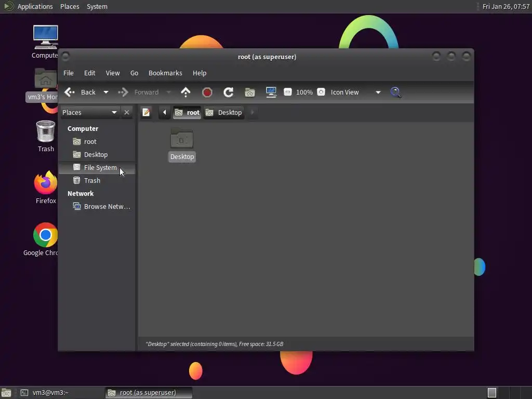Zoom out with the minus icon
532x399 pixels.
287,92
